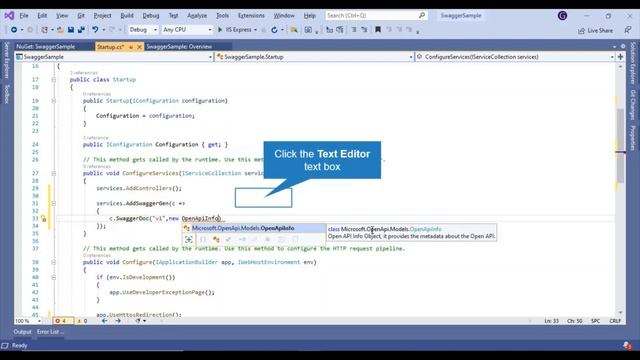Viewport: 640px width, 360px height.
Task: Save the current file with Save icon
Action: (x=71, y=30)
